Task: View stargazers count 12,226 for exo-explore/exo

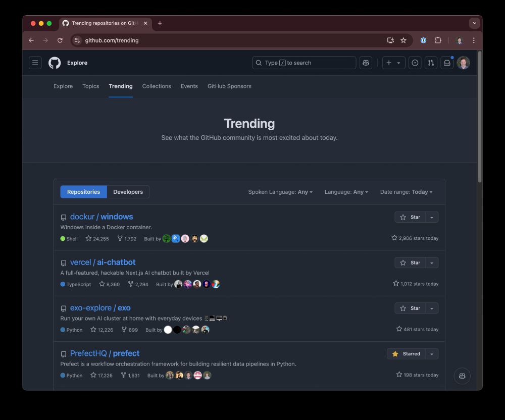Action: pos(102,330)
